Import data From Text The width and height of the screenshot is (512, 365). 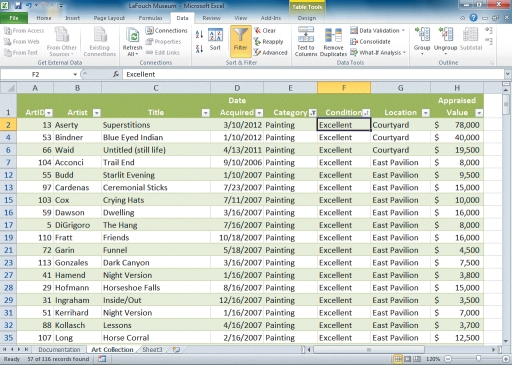point(21,53)
